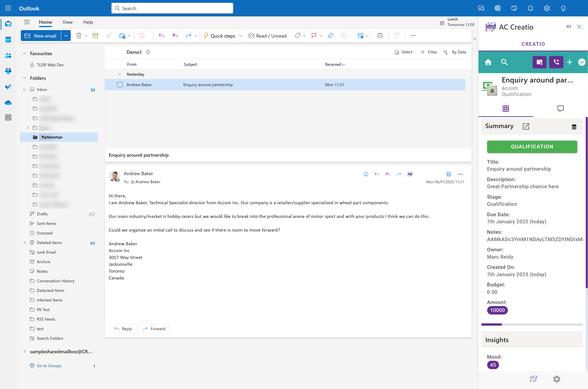Viewport: 588px width, 389px height.
Task: Expand the samplesharedmailbox account
Action: (25, 351)
